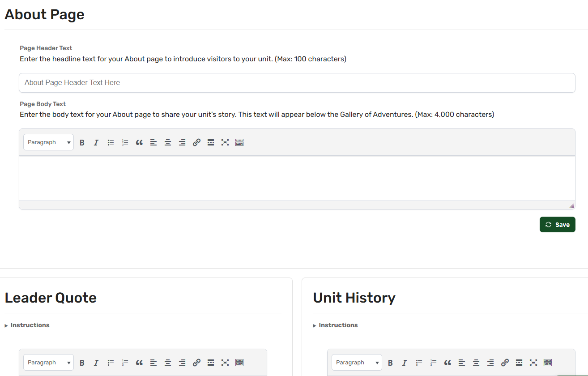Insert Read More tag in Leader Quote editor
This screenshot has height=376, width=588.
pyautogui.click(x=211, y=363)
